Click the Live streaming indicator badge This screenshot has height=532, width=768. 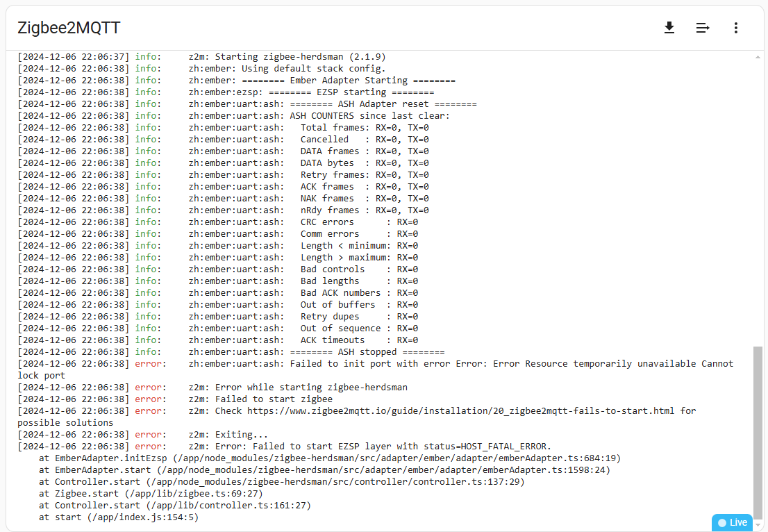coord(733,522)
